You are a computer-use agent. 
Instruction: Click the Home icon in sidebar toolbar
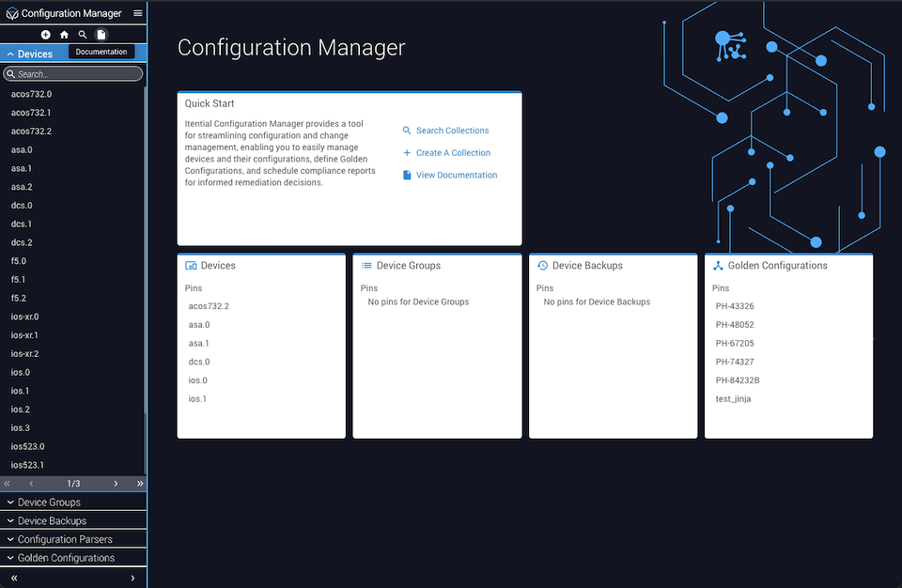(64, 35)
